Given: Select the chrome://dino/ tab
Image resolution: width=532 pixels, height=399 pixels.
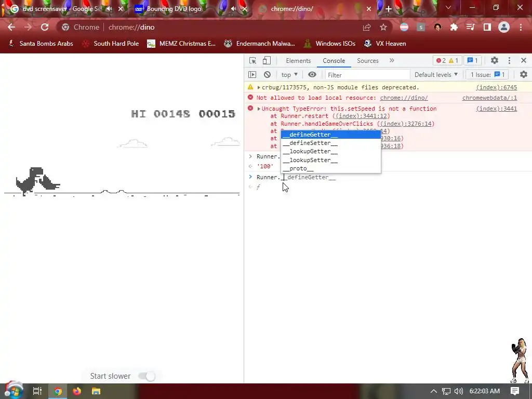Looking at the screenshot, I should [292, 9].
